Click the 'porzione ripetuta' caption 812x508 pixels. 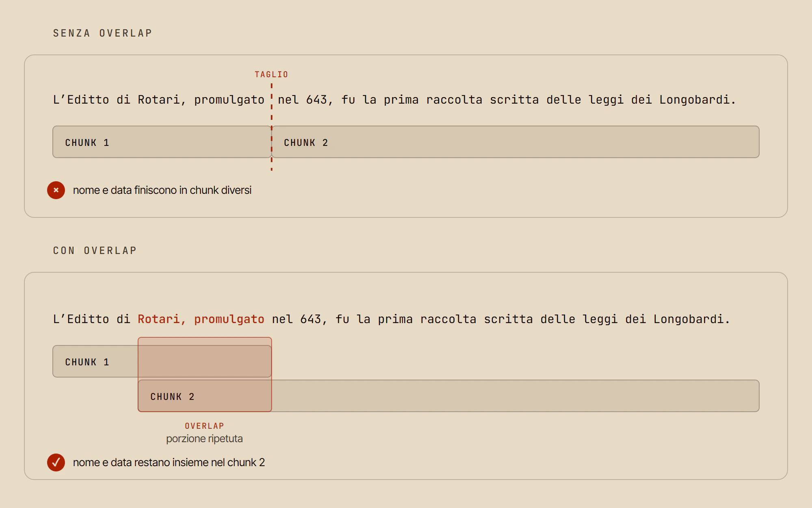[204, 439]
